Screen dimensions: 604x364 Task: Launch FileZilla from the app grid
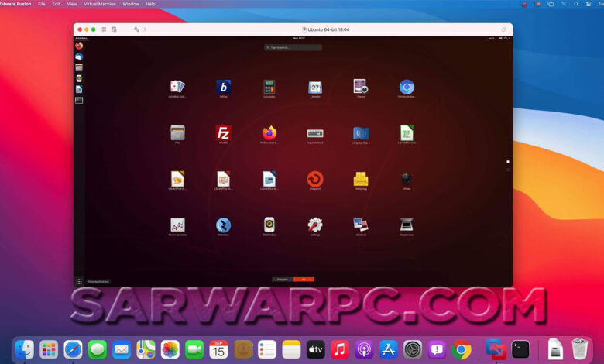point(224,133)
